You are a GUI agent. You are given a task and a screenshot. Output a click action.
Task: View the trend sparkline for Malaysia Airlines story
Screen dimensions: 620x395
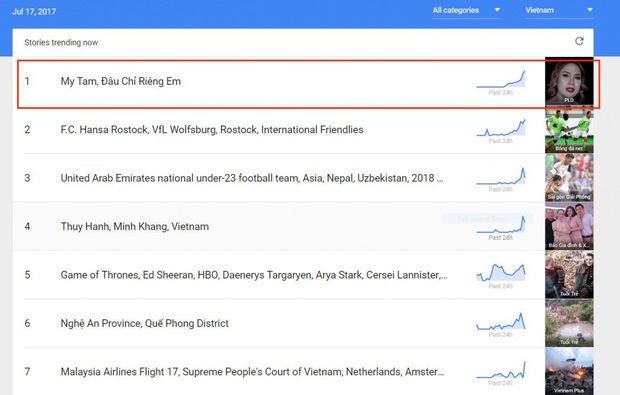click(501, 370)
